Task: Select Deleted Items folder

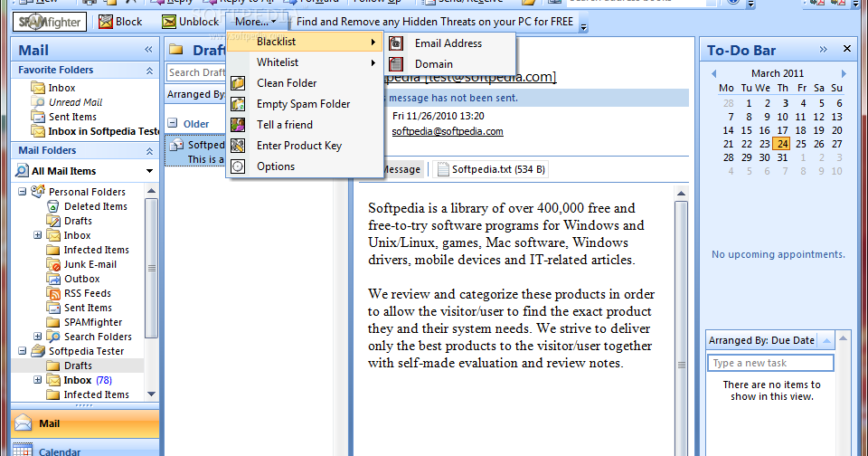Action: point(95,206)
